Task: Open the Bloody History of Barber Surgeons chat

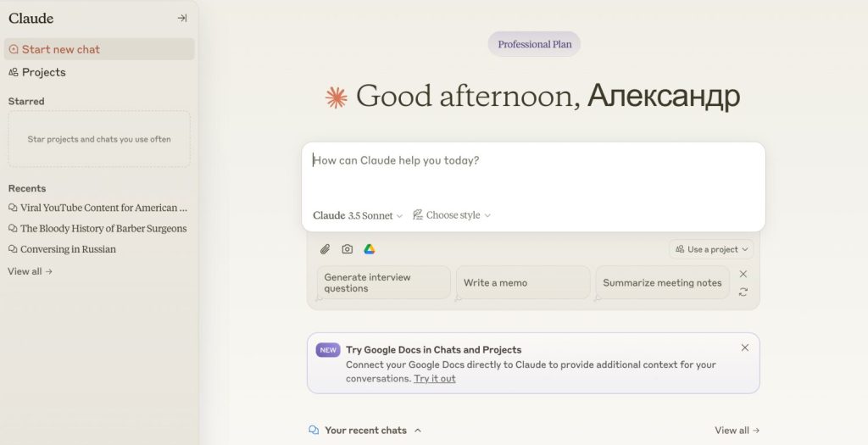Action: [103, 228]
